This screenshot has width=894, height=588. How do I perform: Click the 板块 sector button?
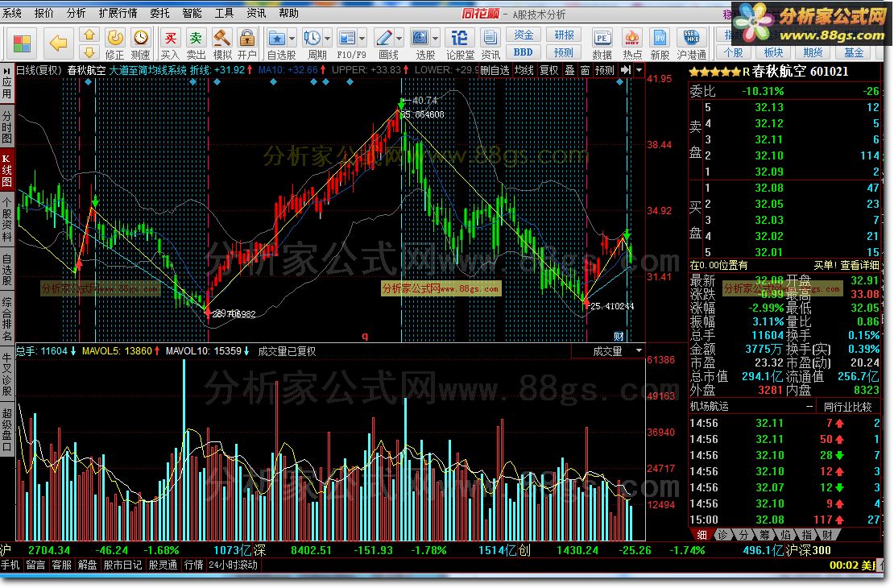(x=774, y=52)
